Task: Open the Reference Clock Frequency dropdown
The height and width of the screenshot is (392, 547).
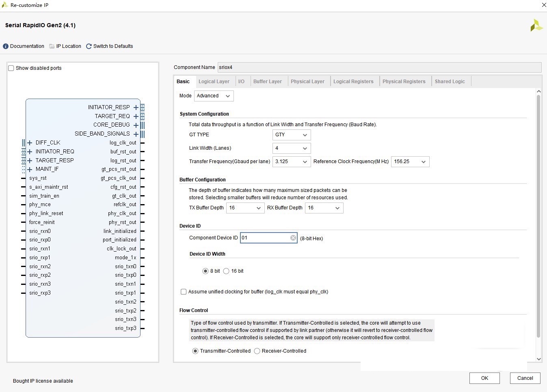Action: [x=410, y=162]
